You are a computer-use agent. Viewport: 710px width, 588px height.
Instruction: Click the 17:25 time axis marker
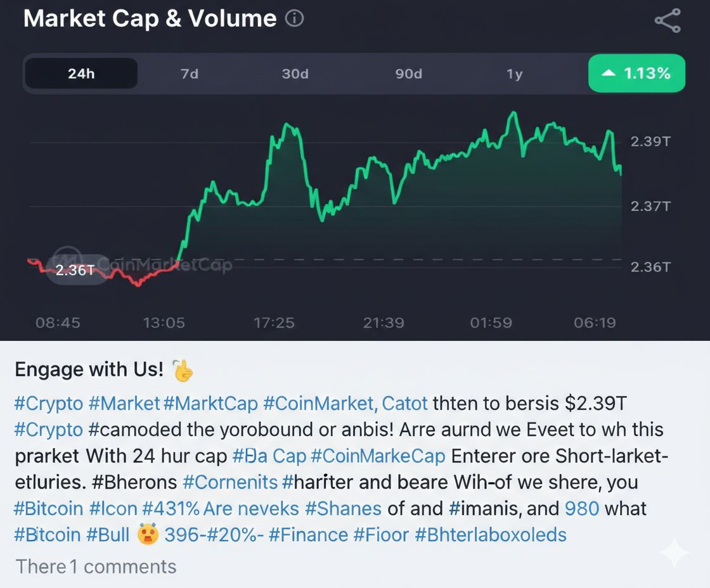coord(274,323)
